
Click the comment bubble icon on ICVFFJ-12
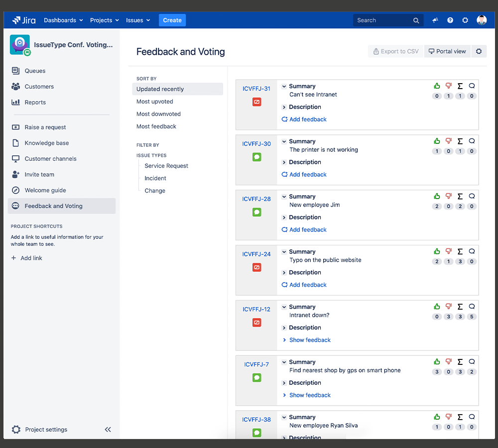coord(472,307)
